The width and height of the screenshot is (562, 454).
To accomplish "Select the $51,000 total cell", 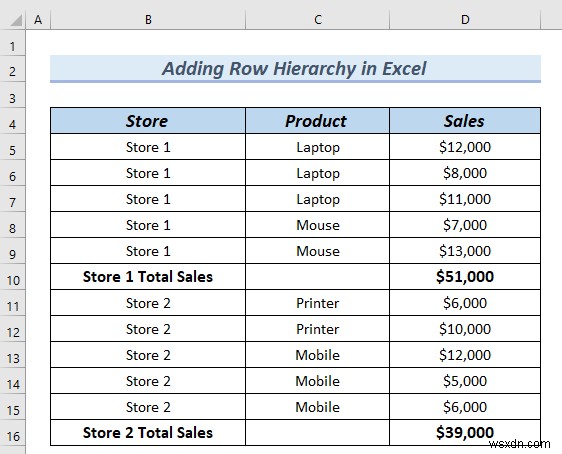I will pyautogui.click(x=465, y=277).
